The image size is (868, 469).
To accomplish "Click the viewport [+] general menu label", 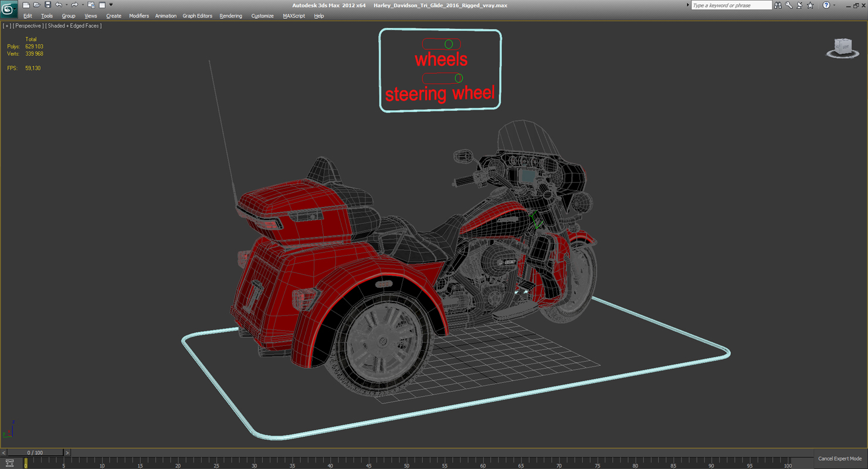I will 6,26.
